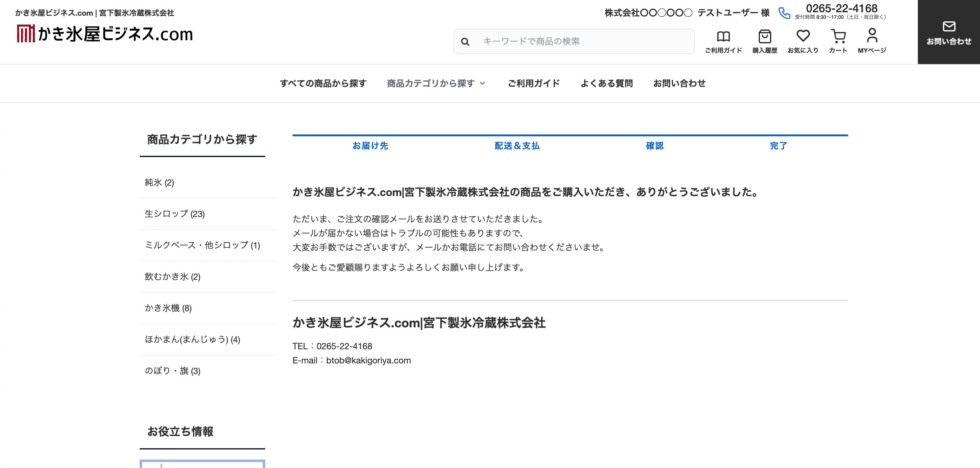The height and width of the screenshot is (468, 980).
Task: Click お問い合わせ in navigation bar
Action: 679,84
